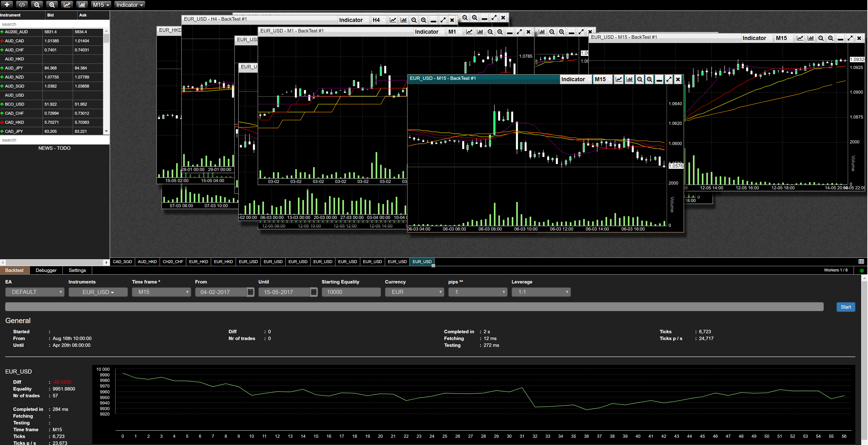Image resolution: width=868 pixels, height=445 pixels.
Task: Open calendar picker for From date
Action: coord(250,292)
